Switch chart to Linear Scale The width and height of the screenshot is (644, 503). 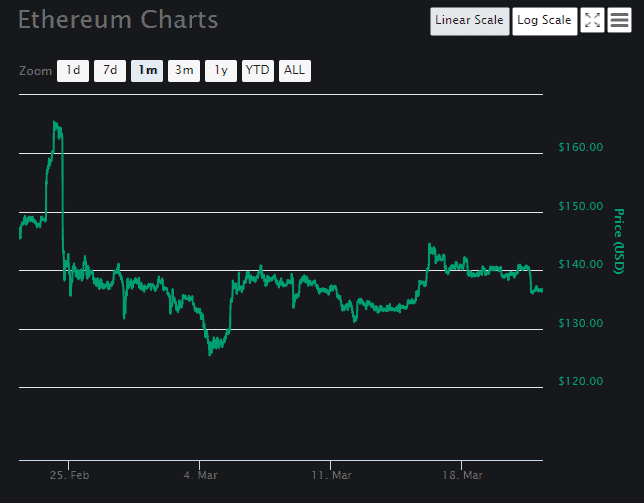click(469, 21)
